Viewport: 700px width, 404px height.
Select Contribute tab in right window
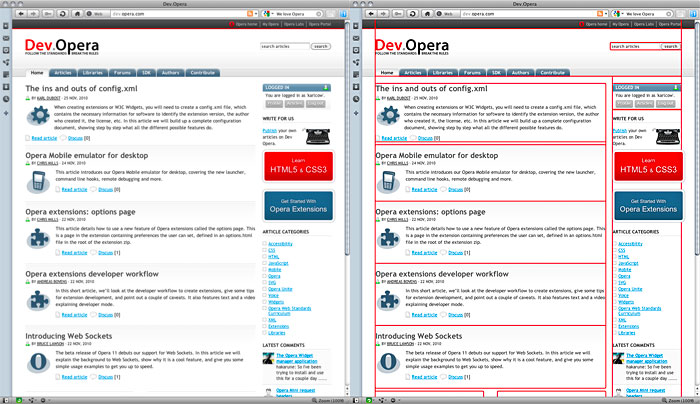click(x=553, y=73)
